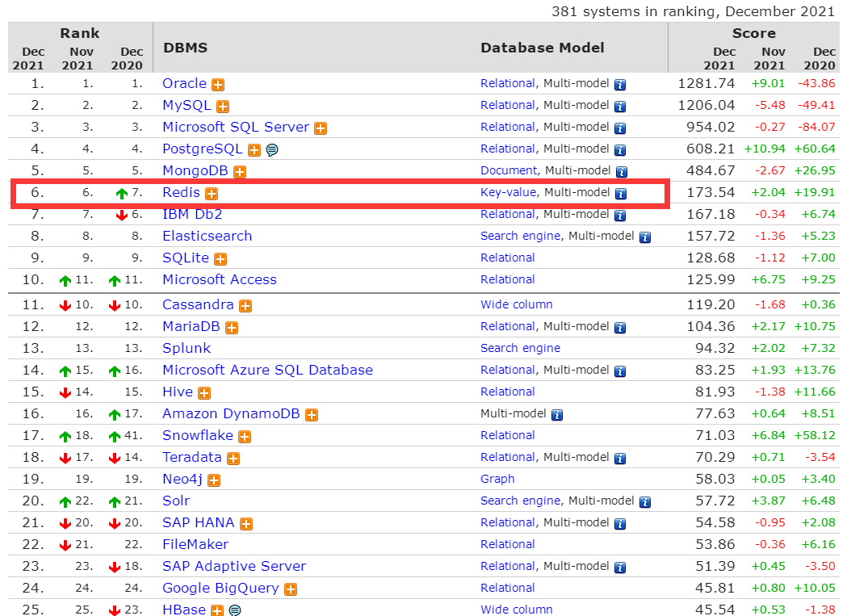Open the Microsoft Access link
The width and height of the screenshot is (851, 616).
220,279
